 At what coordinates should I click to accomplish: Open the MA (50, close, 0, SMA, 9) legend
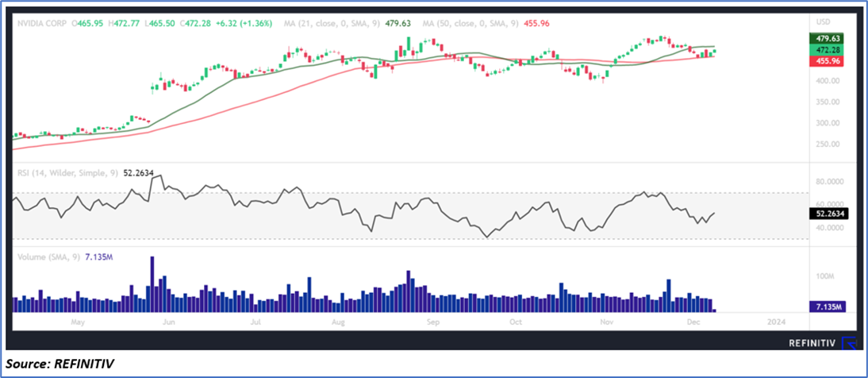click(471, 23)
